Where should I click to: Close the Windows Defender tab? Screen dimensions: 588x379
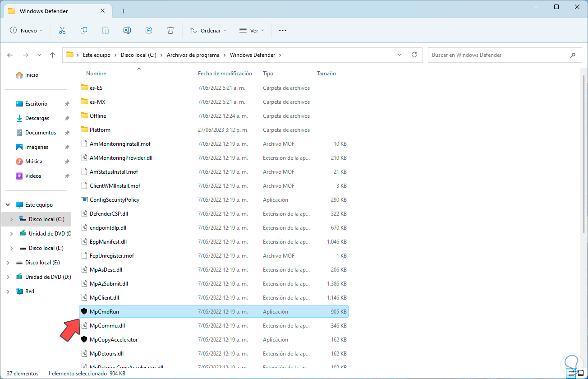coord(103,11)
